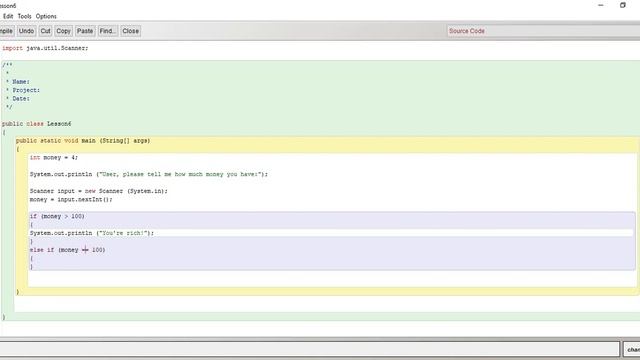Open the Edit menu
This screenshot has height=360, width=640.
point(8,16)
